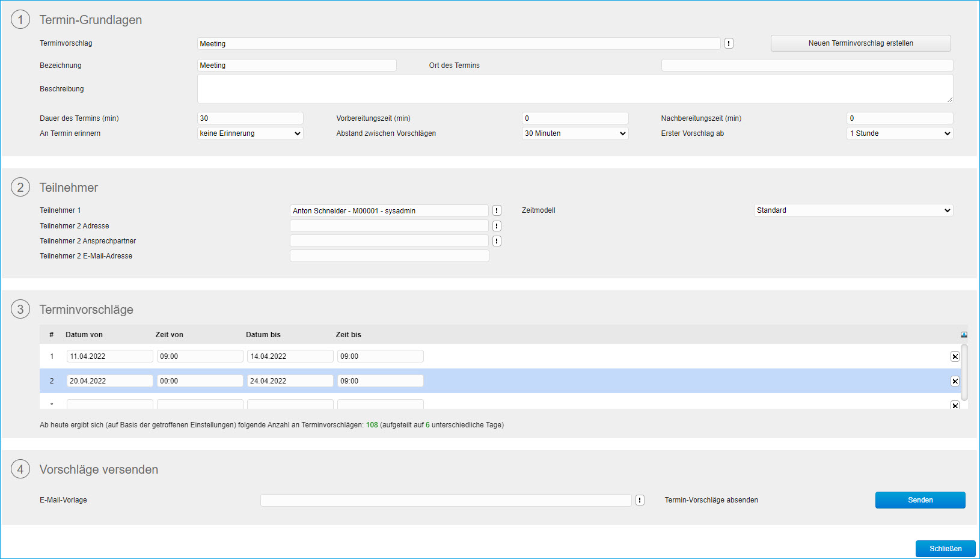Screen dimensions: 980x559
Task: Click Zeit von 09:00 in row 1
Action: click(200, 356)
